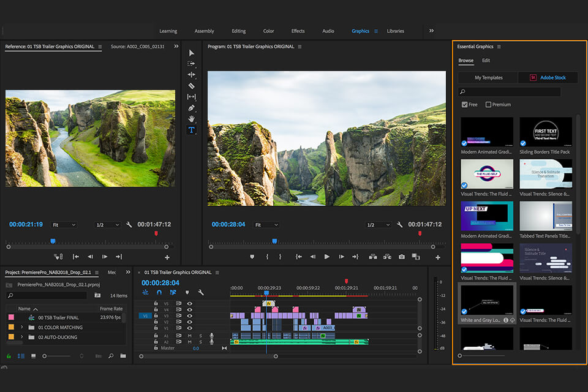Image resolution: width=588 pixels, height=392 pixels.
Task: Select the Track Select Forward tool
Action: pyautogui.click(x=191, y=64)
